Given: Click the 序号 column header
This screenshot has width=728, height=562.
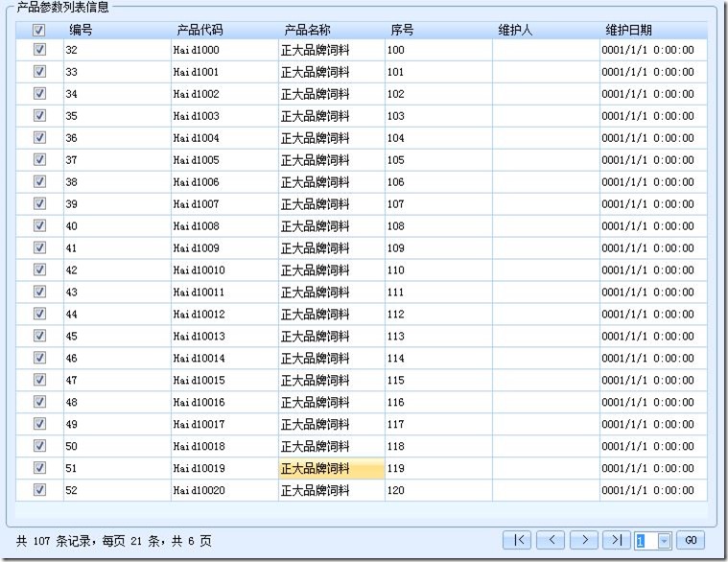Looking at the screenshot, I should [x=438, y=30].
